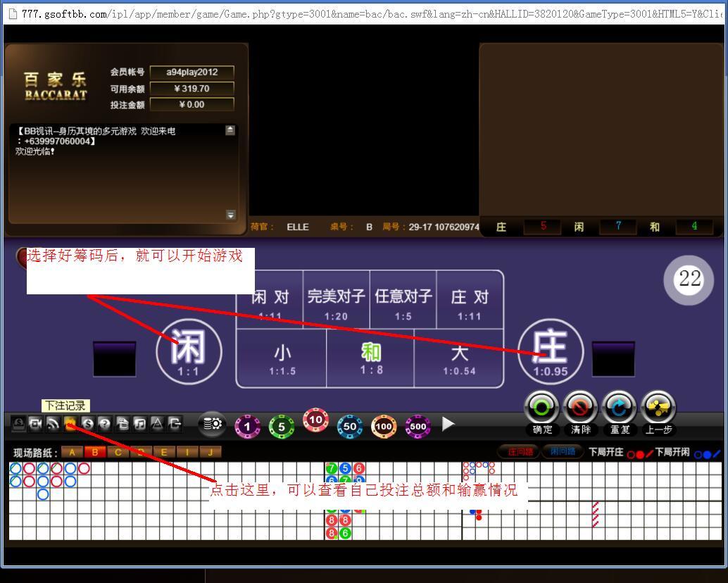
Task: Select the blue 50 chip
Action: 350,427
